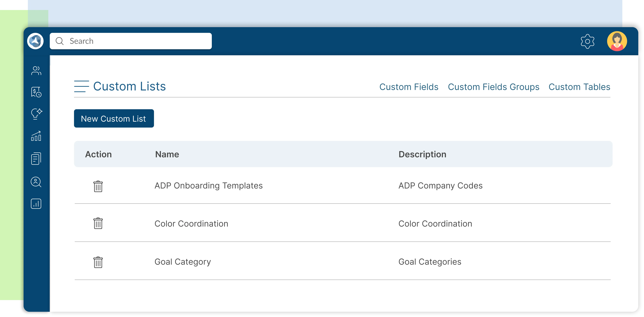This screenshot has width=644, height=317.
Task: Open settings gear icon
Action: (587, 41)
